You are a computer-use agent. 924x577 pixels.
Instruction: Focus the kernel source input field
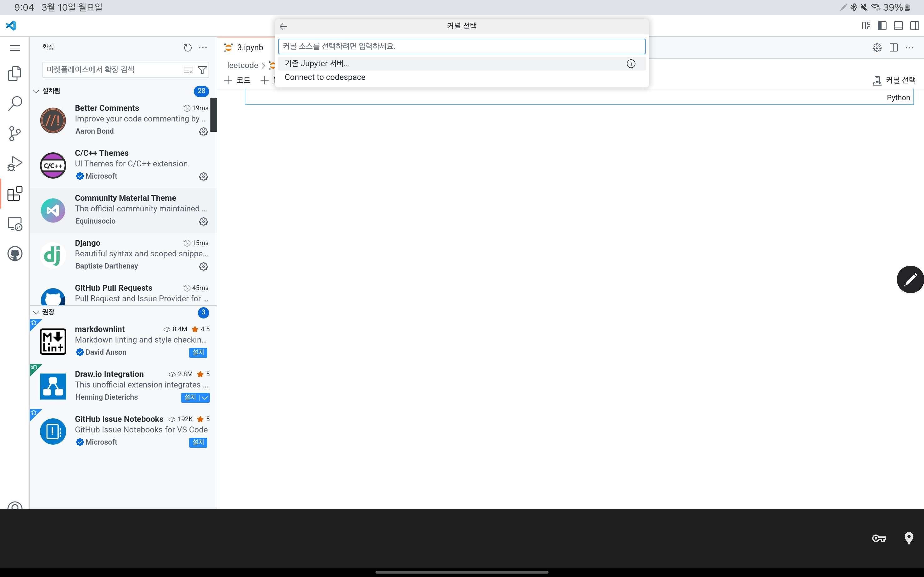(462, 47)
